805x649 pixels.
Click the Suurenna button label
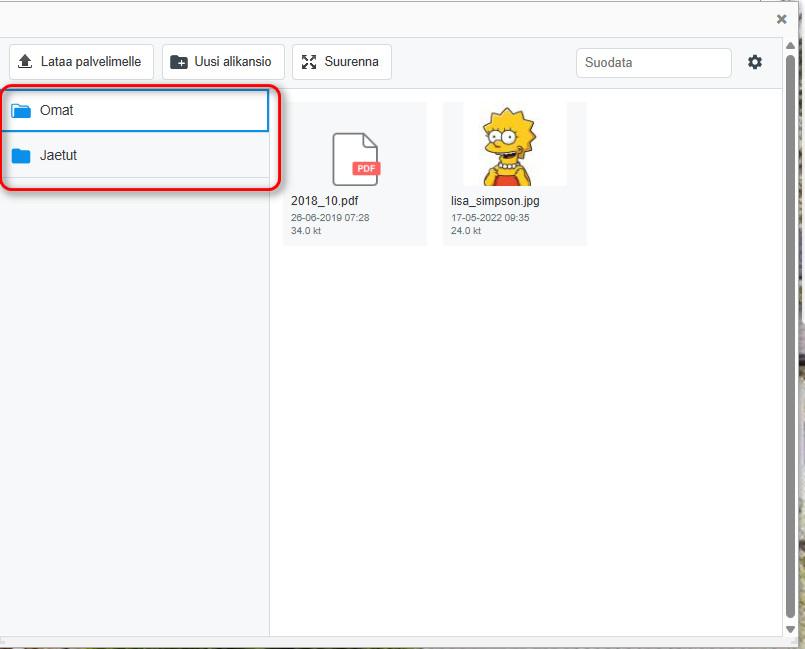pos(352,62)
